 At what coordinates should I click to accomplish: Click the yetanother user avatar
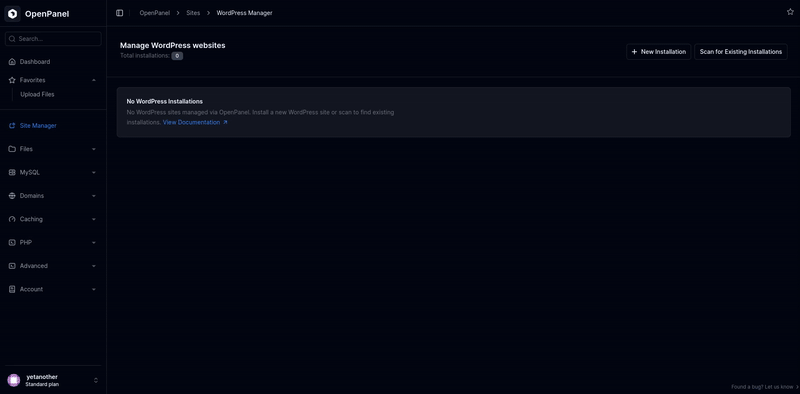click(x=14, y=380)
